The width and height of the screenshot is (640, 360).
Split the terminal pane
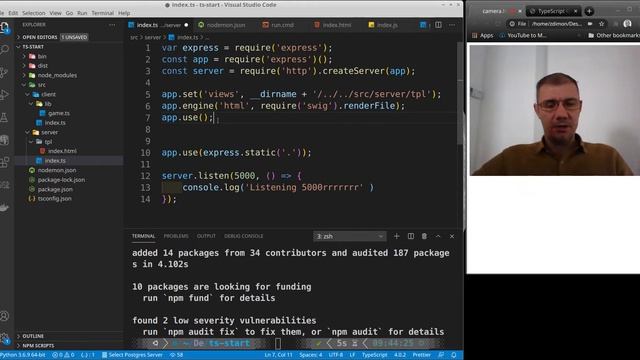point(411,236)
